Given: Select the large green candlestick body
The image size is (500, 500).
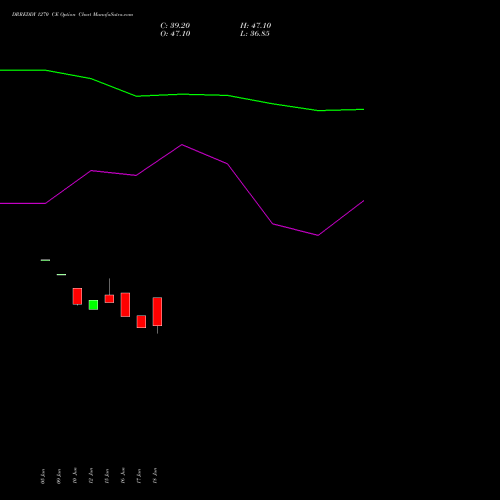Looking at the screenshot, I should (x=93, y=305).
